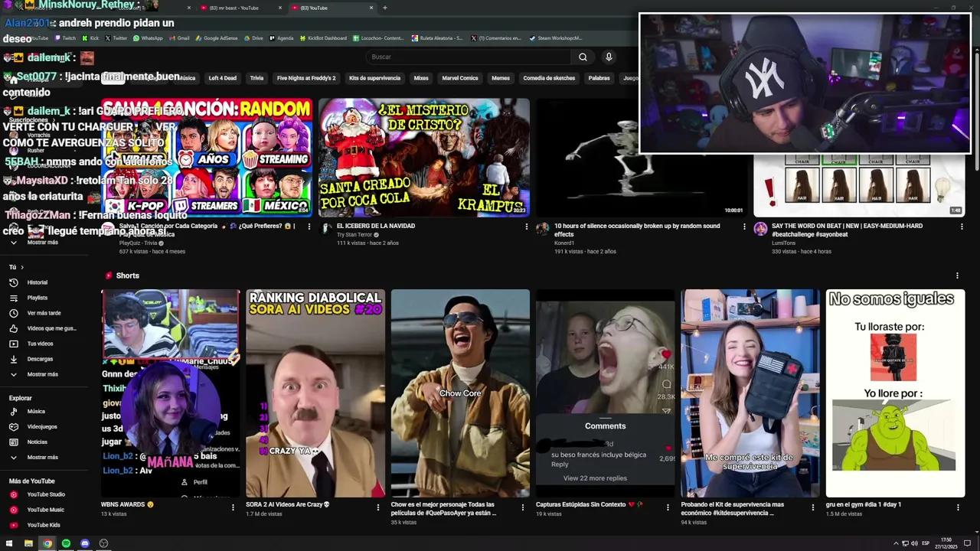Image resolution: width=980 pixels, height=551 pixels.
Task: Open Steam Workshop bookmark
Action: click(x=555, y=37)
